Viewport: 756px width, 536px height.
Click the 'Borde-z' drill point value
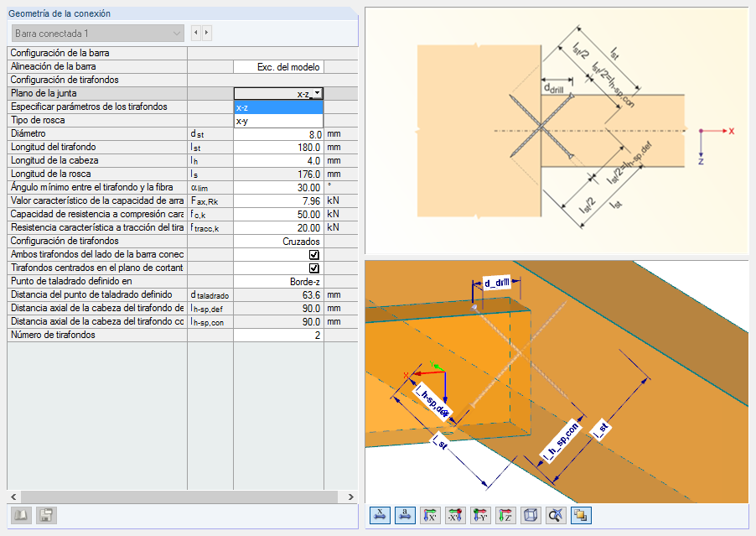pyautogui.click(x=278, y=282)
